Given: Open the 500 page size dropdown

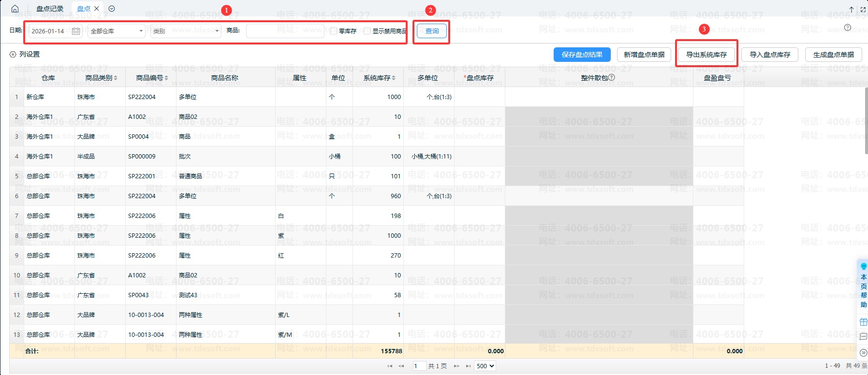Looking at the screenshot, I should pyautogui.click(x=485, y=366).
